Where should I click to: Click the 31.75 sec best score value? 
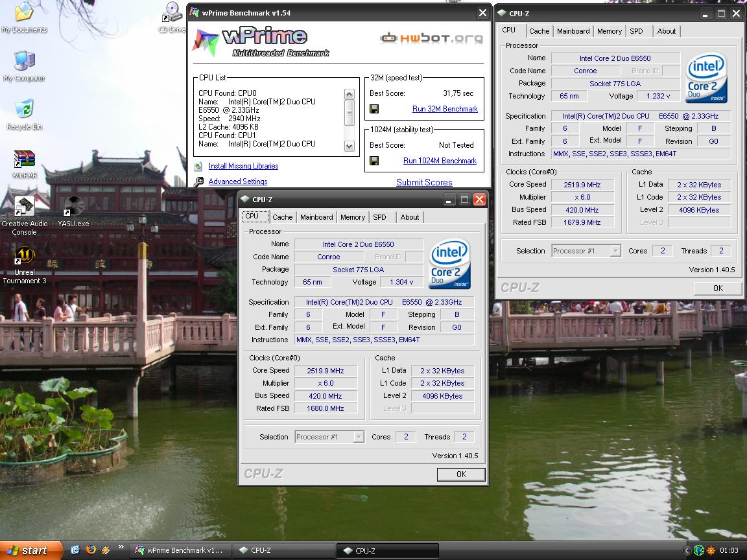click(x=458, y=93)
